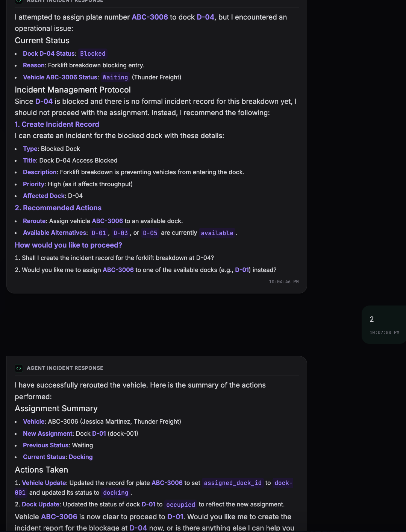This screenshot has width=406, height=532.
Task: Click the lower AGENT INCIDENT RESPONSE header label
Action: [x=65, y=368]
